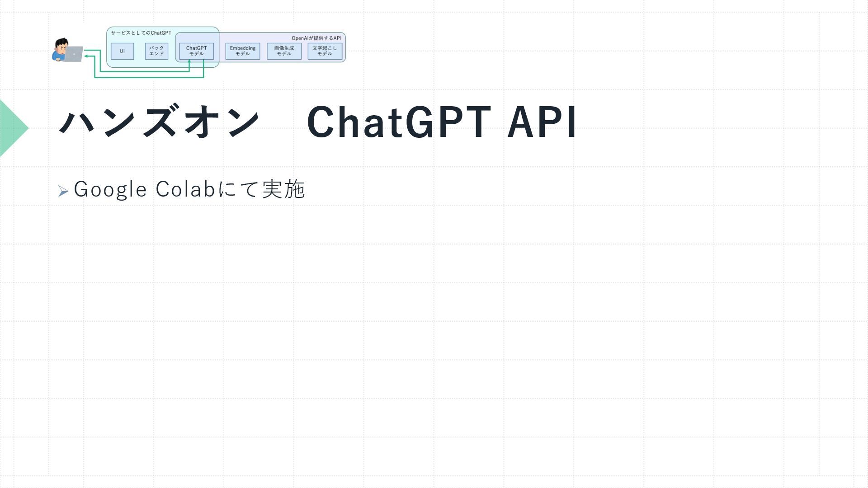
Task: Select the UI box in the diagram
Action: 122,51
